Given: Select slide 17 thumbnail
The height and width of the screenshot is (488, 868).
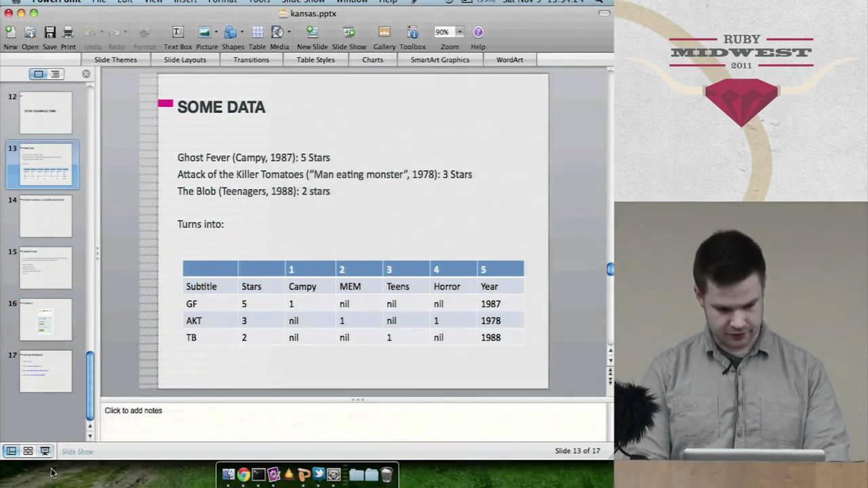Looking at the screenshot, I should (45, 371).
